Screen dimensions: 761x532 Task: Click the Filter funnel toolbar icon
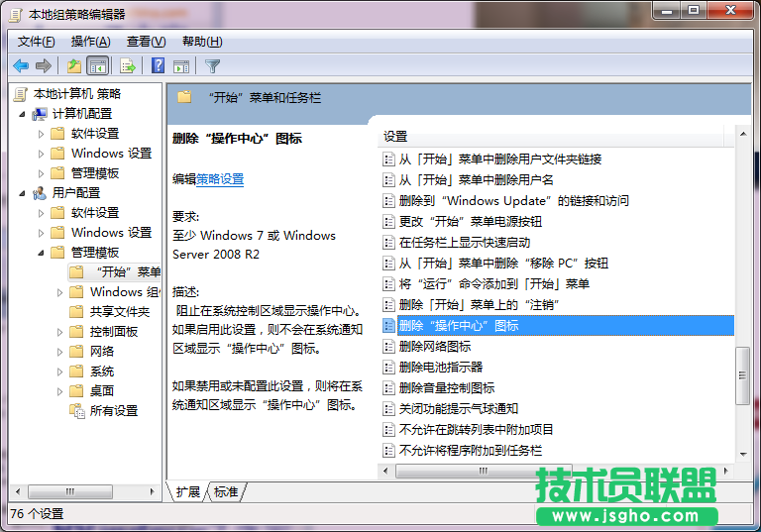(212, 66)
